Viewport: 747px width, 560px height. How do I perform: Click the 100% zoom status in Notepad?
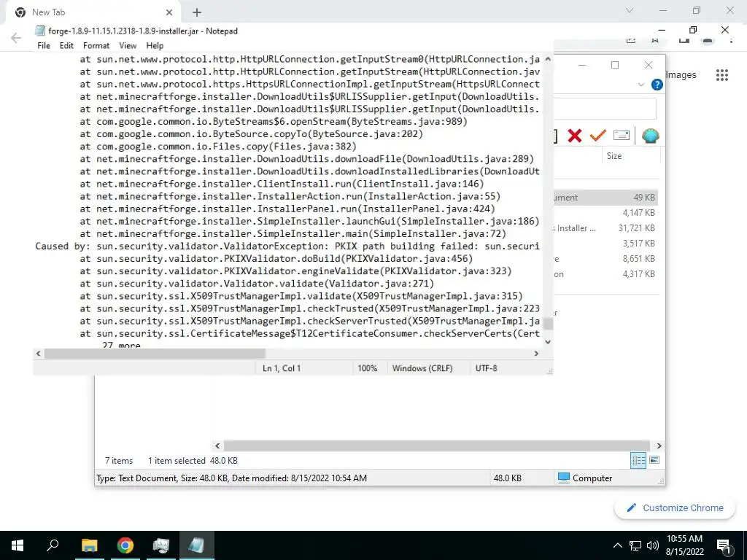(368, 368)
